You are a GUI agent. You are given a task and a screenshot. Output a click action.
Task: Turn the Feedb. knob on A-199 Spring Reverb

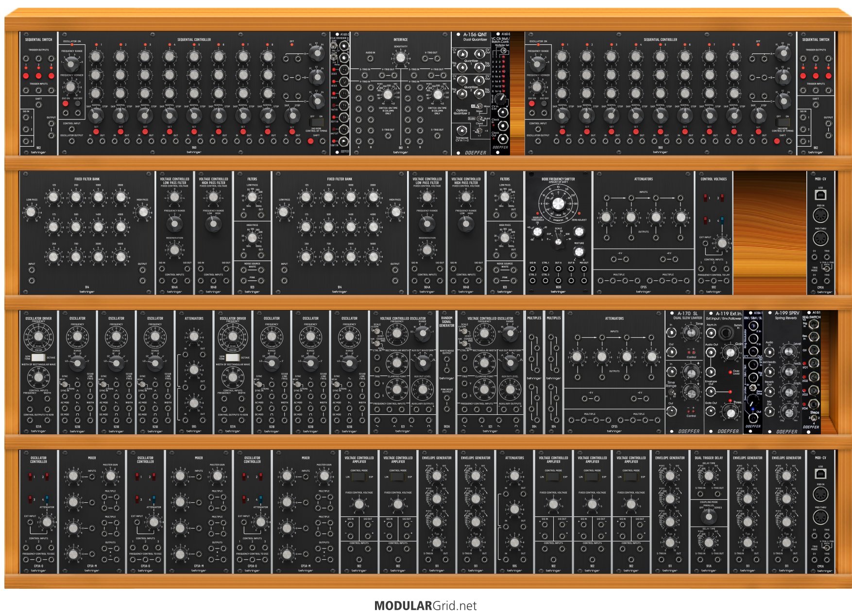789,372
